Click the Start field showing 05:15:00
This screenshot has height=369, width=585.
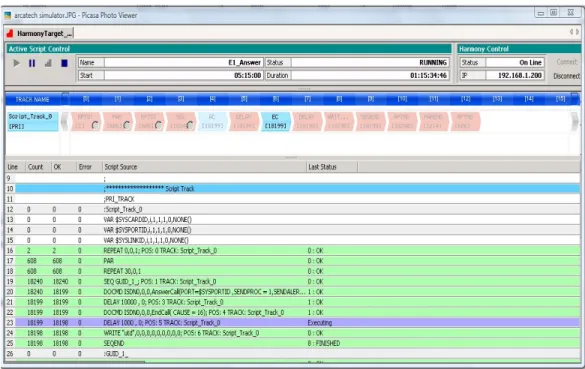184,75
